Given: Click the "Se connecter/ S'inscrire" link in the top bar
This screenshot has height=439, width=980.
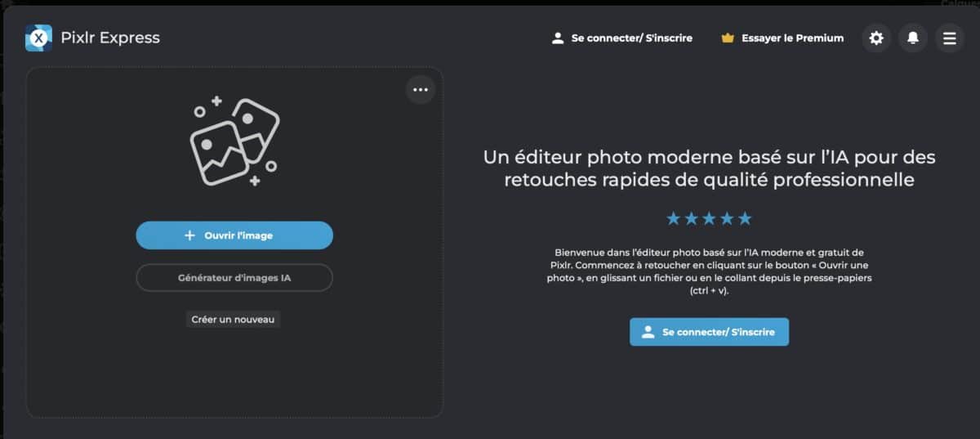Looking at the screenshot, I should point(632,38).
